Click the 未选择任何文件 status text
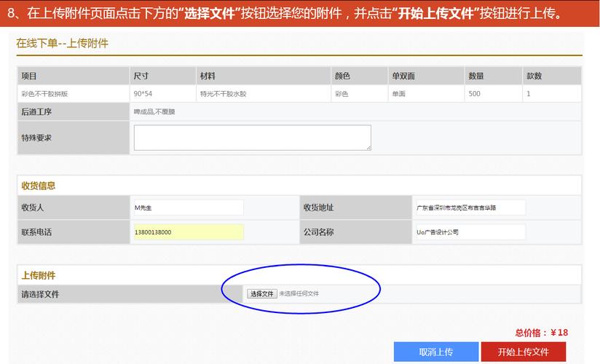The width and height of the screenshot is (600, 364). [x=299, y=293]
